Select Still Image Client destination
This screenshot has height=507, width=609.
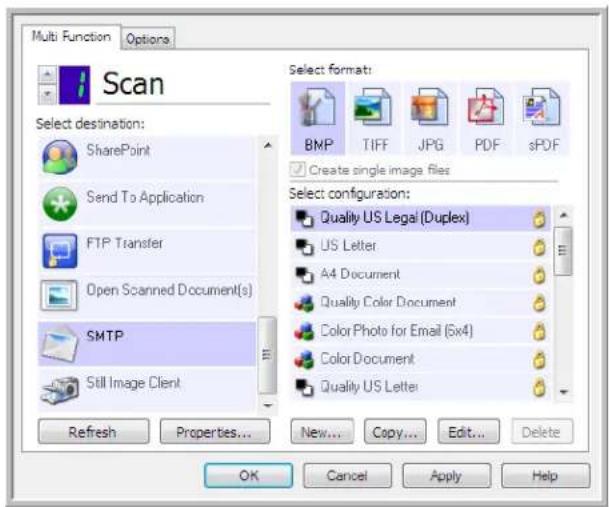tap(147, 390)
